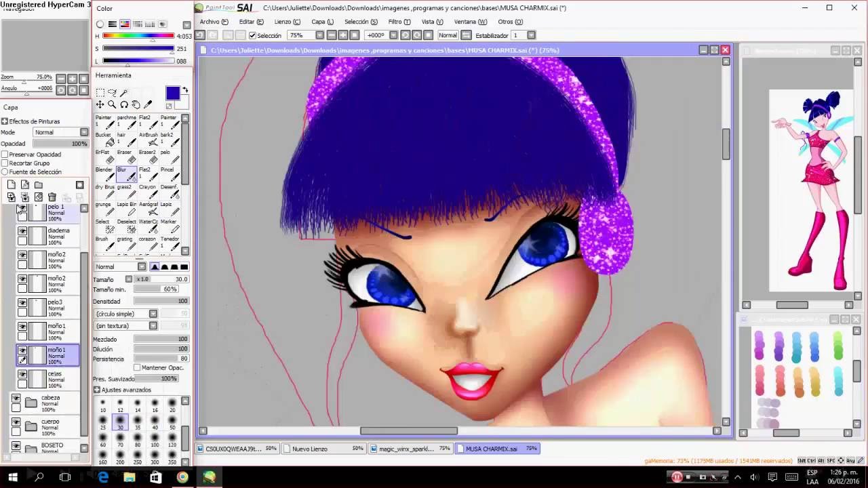Select the flattest brush edge shape
This screenshot has width=868, height=488.
pos(184,266)
